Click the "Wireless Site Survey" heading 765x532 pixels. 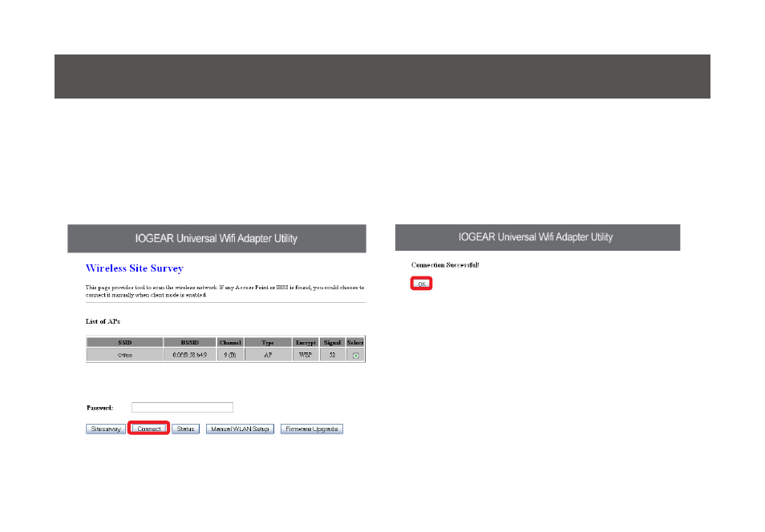[135, 268]
